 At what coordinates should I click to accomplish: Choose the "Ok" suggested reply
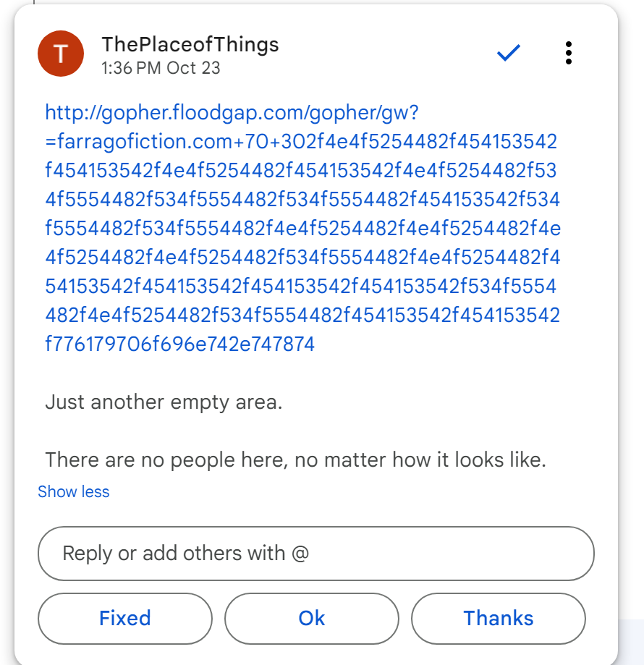312,618
